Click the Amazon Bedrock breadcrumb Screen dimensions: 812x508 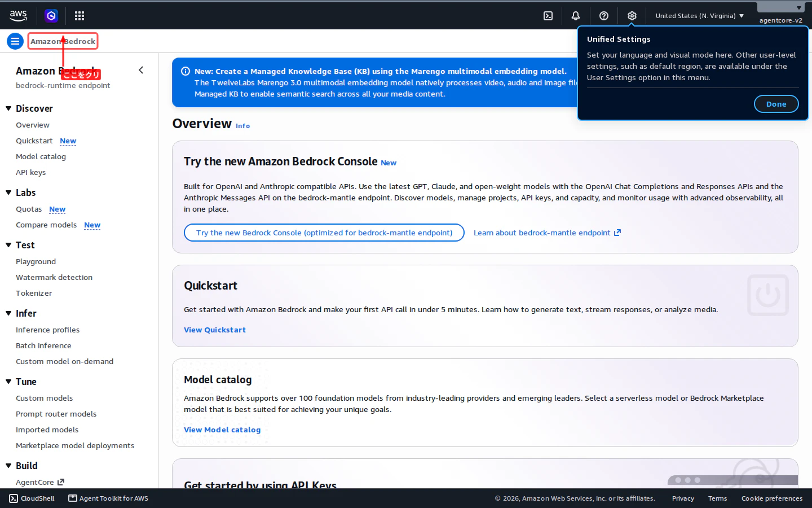click(x=63, y=41)
